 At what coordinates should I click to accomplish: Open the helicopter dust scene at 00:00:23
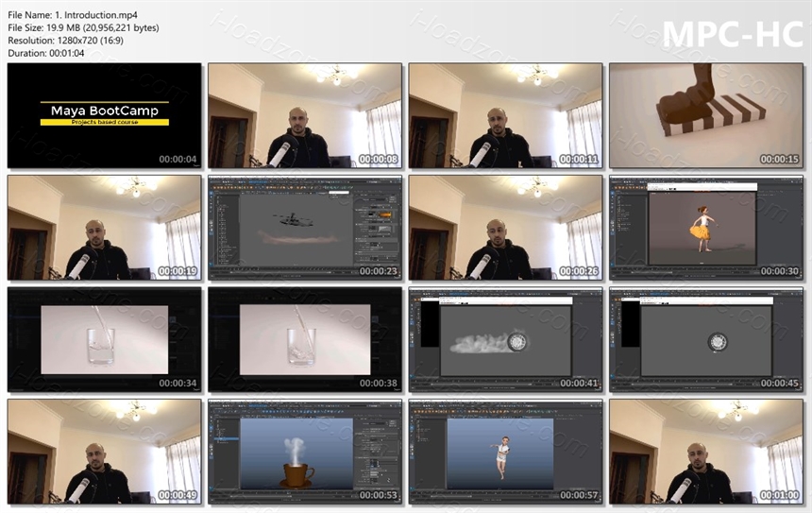pyautogui.click(x=305, y=228)
